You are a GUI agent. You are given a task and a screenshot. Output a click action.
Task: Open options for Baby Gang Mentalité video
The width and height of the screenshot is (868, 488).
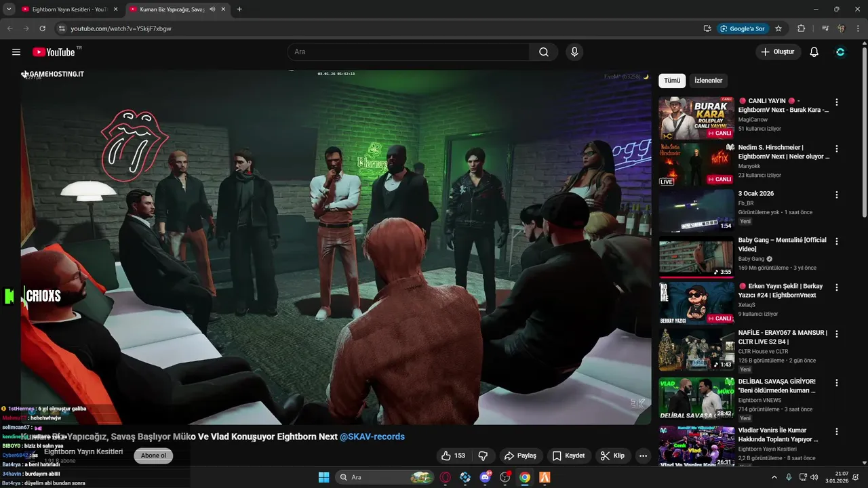pyautogui.click(x=837, y=241)
